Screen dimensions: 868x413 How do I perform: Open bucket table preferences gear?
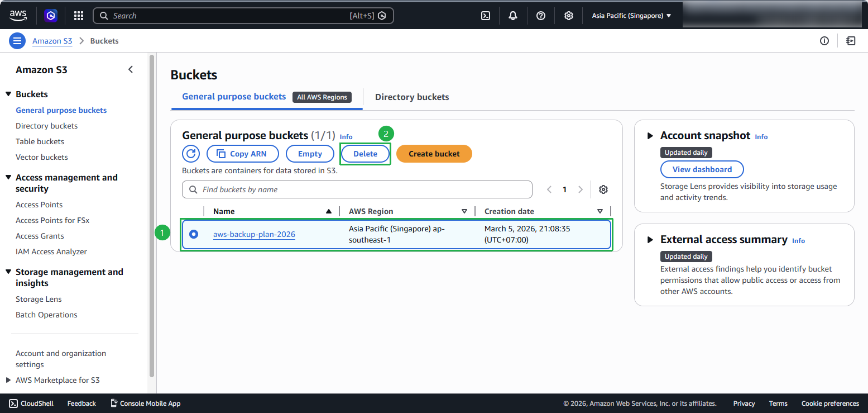pyautogui.click(x=603, y=189)
